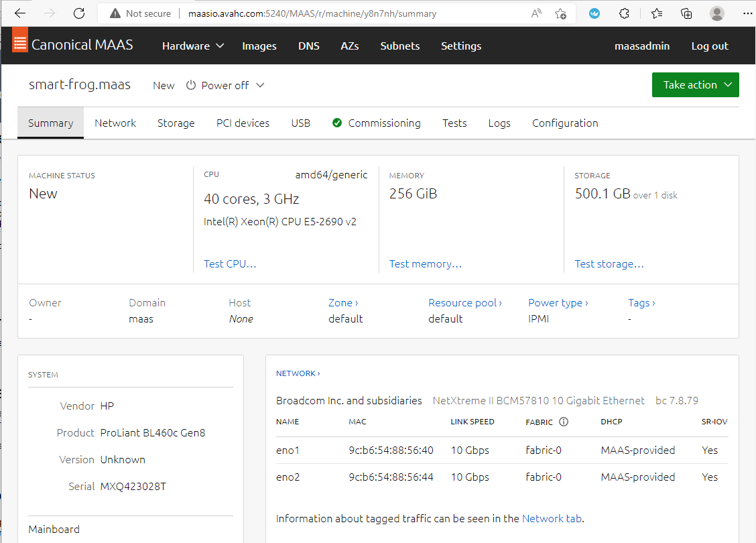Click the 40 cores, 3 GHz value

tap(252, 198)
